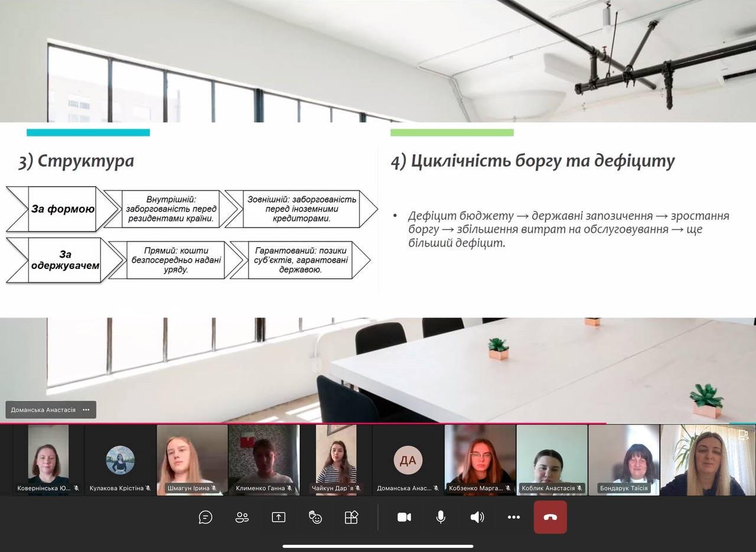Show the participants list

(x=242, y=517)
